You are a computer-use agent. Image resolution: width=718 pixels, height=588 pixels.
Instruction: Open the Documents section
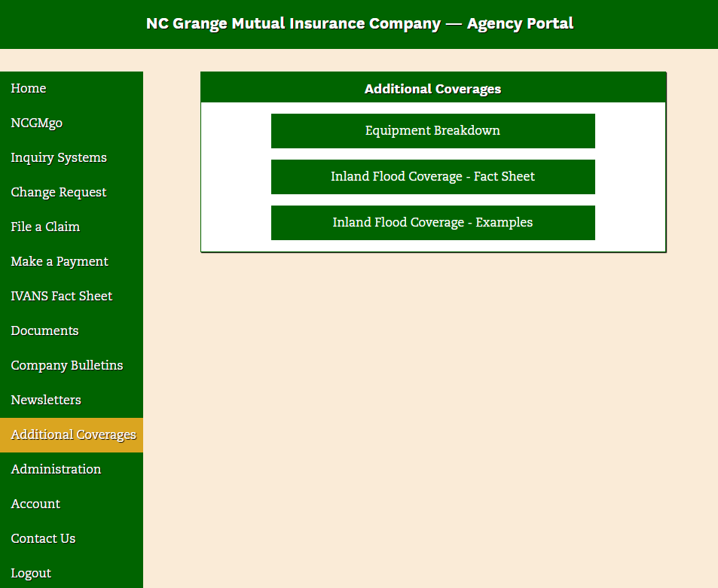[x=72, y=331]
